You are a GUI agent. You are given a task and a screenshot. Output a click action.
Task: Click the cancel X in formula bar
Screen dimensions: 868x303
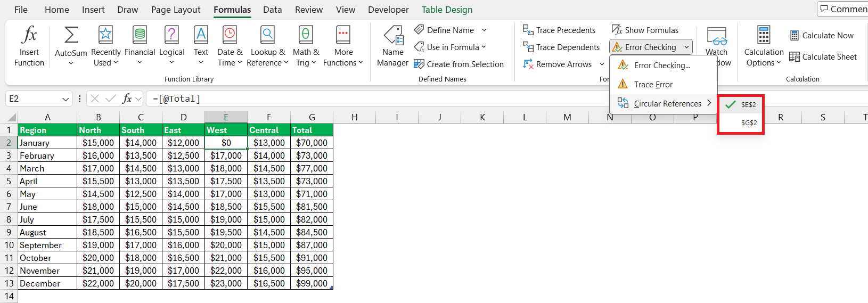[95, 99]
